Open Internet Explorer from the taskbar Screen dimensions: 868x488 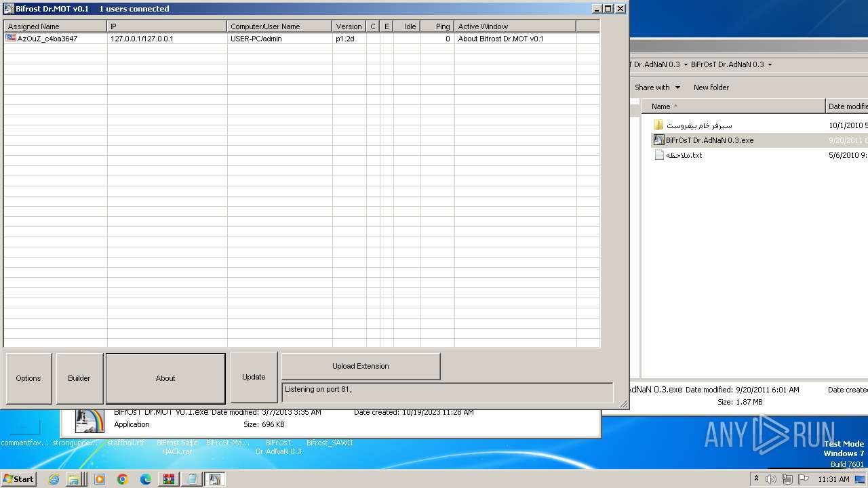pos(54,479)
